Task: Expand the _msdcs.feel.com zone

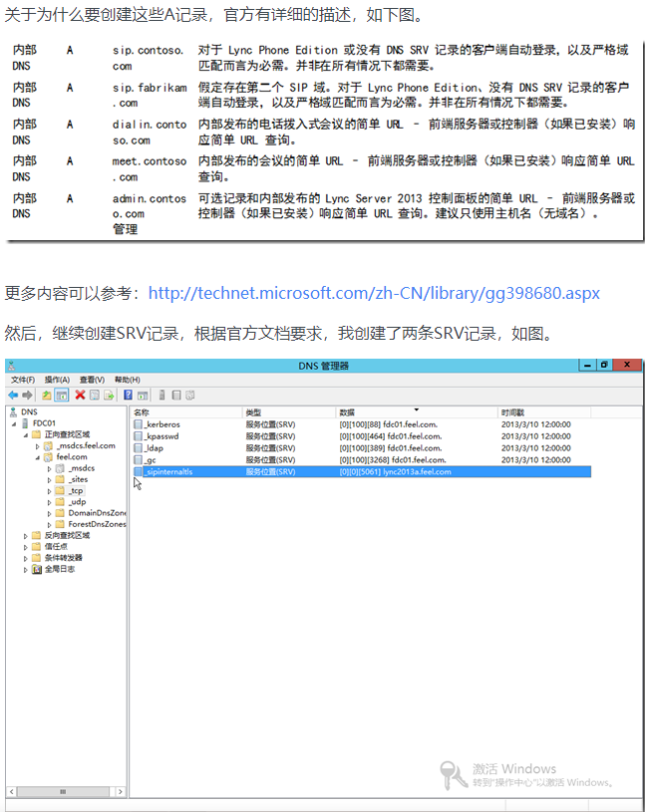Action: pos(37,446)
